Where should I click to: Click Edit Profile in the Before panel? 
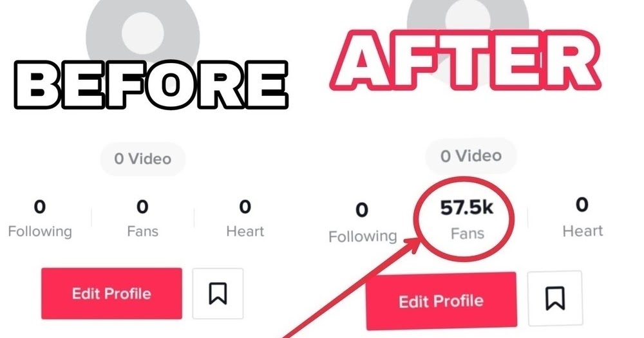pyautogui.click(x=111, y=293)
